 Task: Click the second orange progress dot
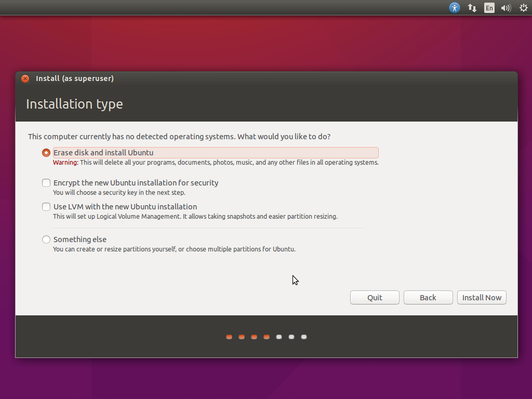click(x=241, y=337)
